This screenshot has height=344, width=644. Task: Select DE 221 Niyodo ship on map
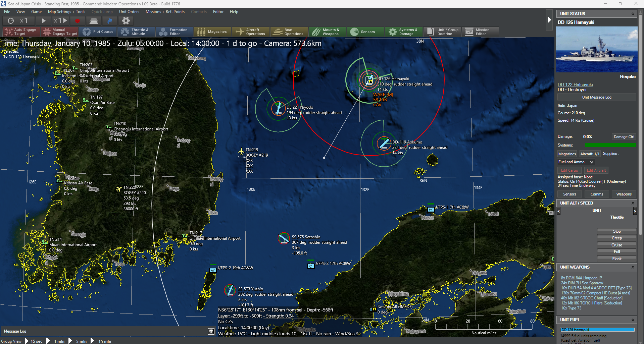click(278, 108)
